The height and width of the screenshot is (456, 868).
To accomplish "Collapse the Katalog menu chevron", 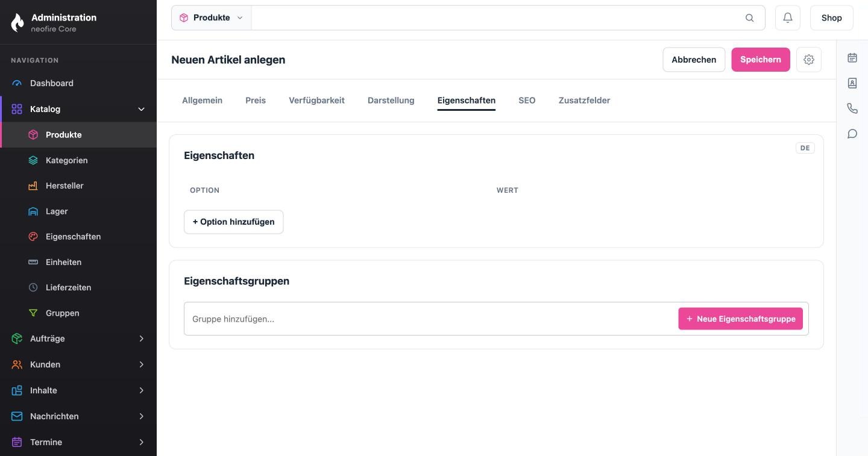I will (142, 109).
